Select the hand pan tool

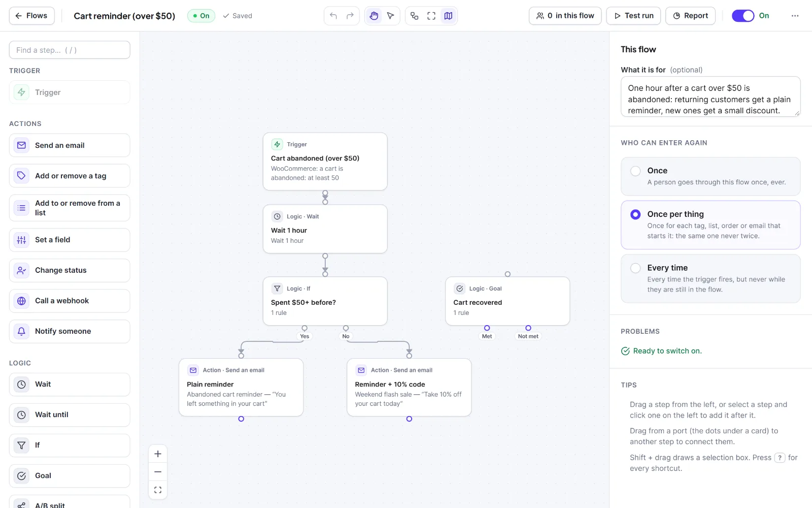[x=374, y=16]
